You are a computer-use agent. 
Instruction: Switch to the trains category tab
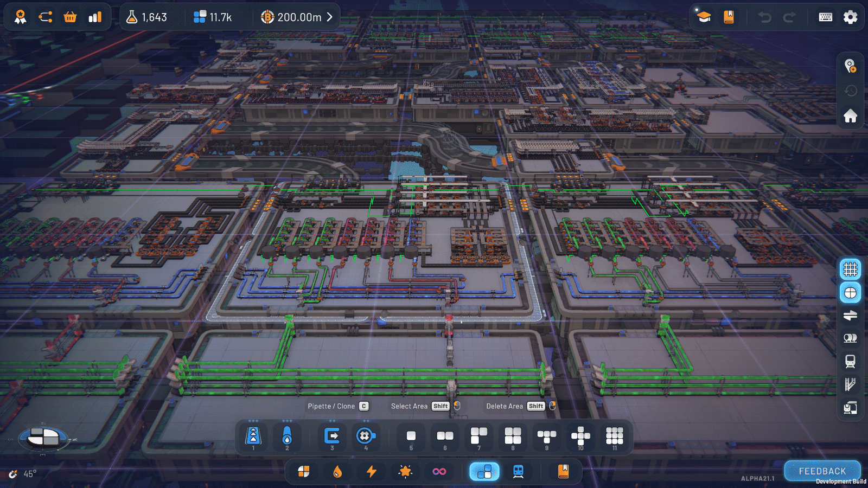(518, 472)
